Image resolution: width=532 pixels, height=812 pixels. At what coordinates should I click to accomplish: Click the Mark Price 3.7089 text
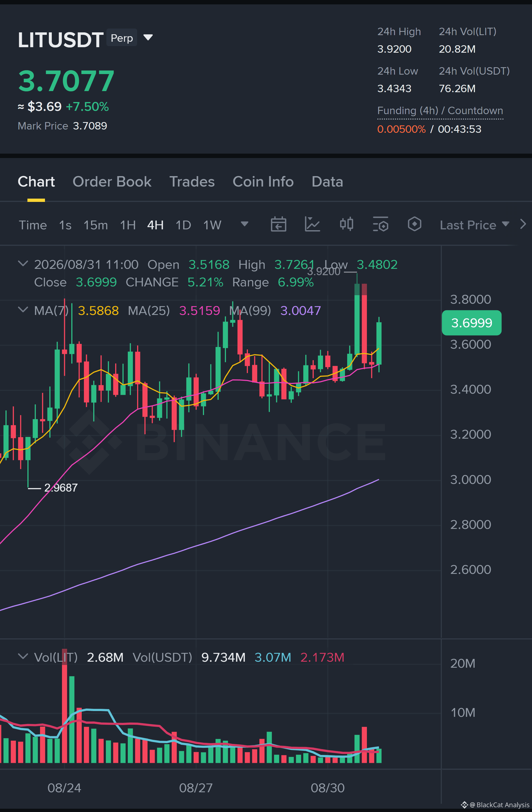click(x=63, y=126)
